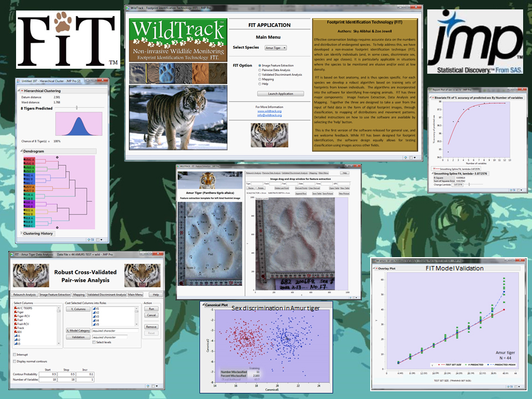Select W/C TIGERS column in Select Columns list

tap(23, 308)
